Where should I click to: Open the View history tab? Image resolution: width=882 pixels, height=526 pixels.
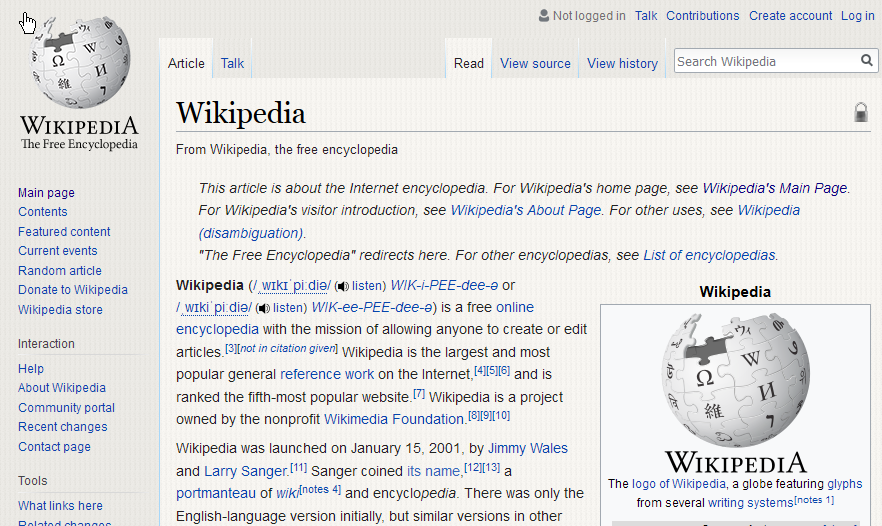pos(622,64)
